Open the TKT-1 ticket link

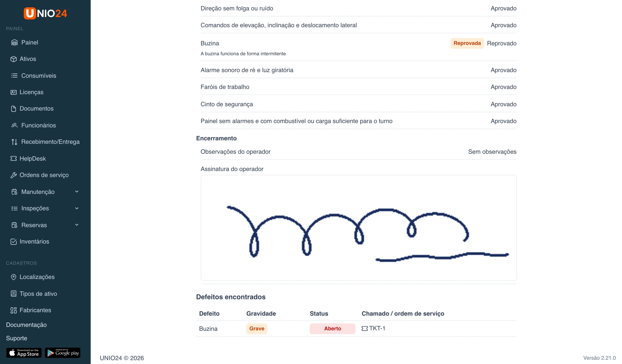373,328
